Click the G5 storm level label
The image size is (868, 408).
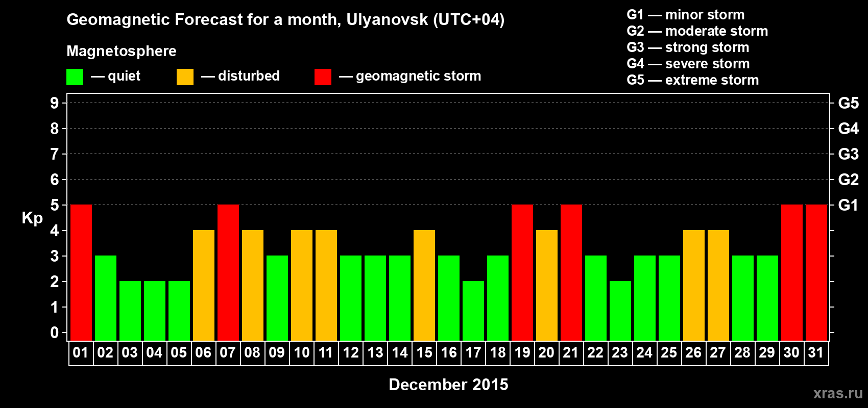tap(848, 103)
